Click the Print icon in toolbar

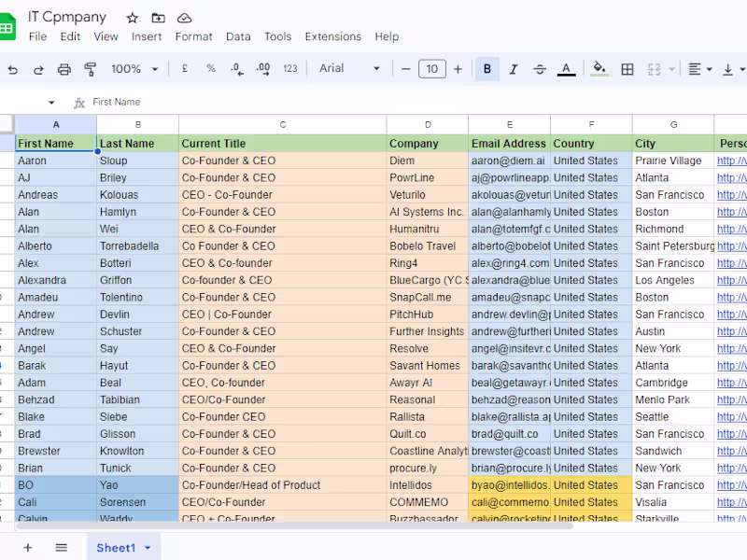tap(64, 69)
